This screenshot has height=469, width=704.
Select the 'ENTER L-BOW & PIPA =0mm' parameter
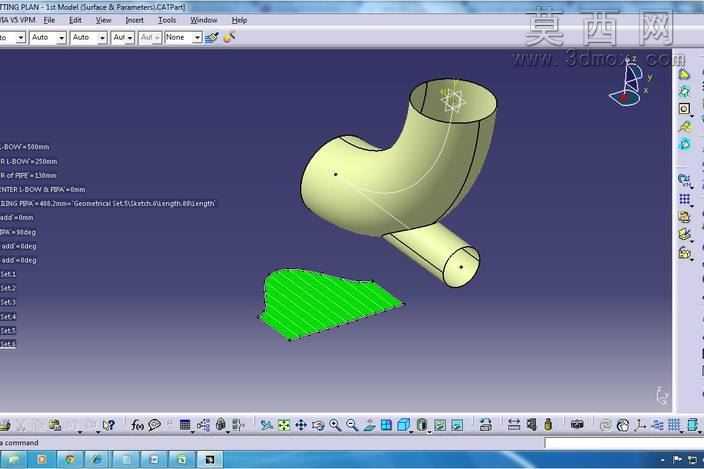point(43,189)
